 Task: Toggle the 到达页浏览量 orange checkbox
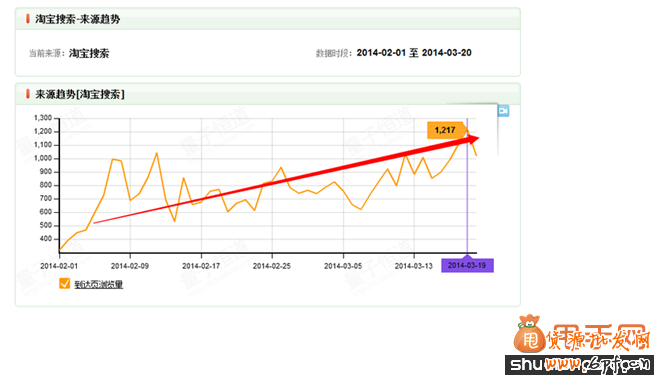[64, 284]
